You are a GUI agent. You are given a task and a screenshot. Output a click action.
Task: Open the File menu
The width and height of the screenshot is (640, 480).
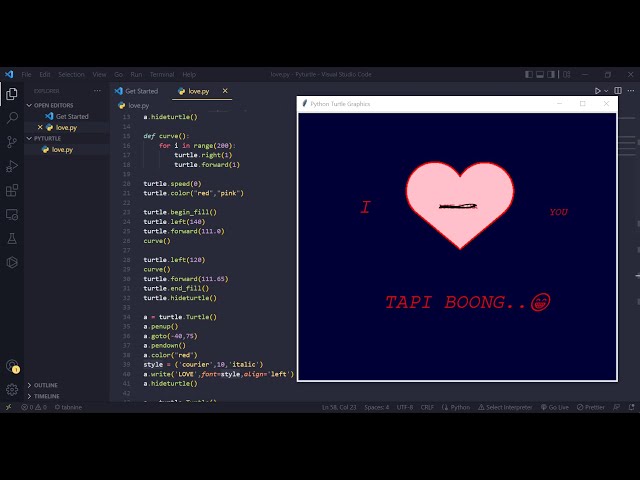point(26,74)
